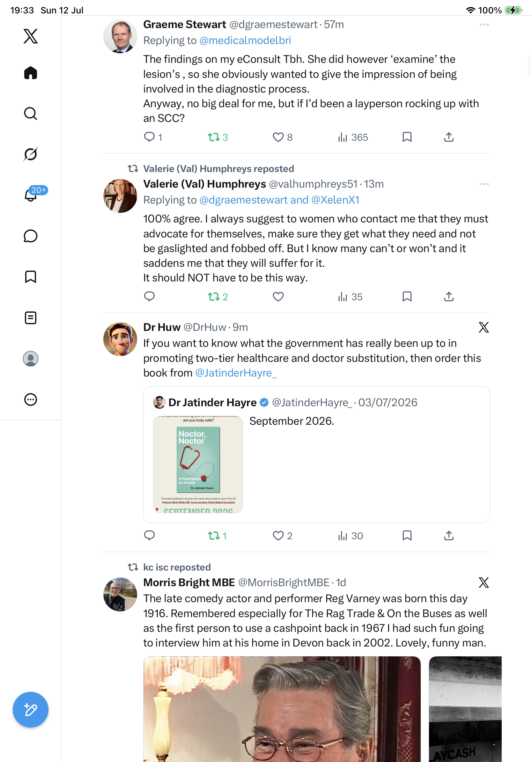Open Notifications with the 20+ badge
Screen dimensions: 532x762
(31, 194)
